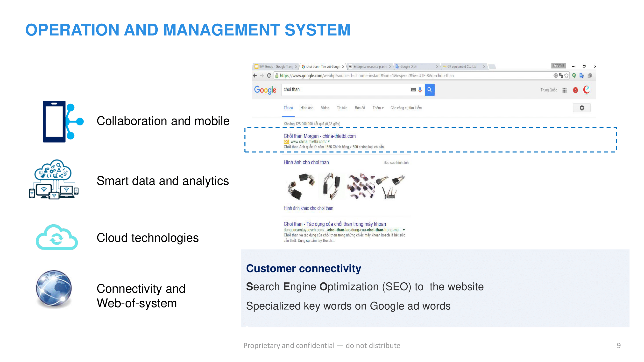Switch to the Hình ảnh search tab
This screenshot has width=644, height=362.
pyautogui.click(x=306, y=108)
